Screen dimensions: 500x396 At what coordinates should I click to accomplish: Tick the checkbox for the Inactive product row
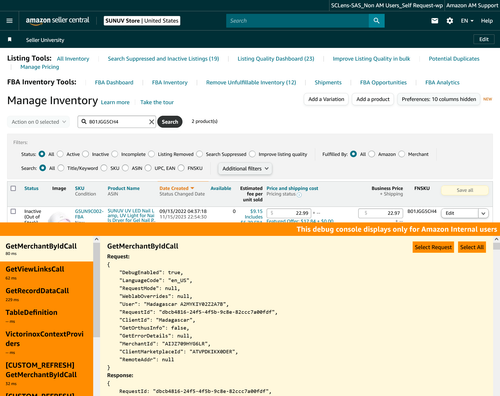13,211
